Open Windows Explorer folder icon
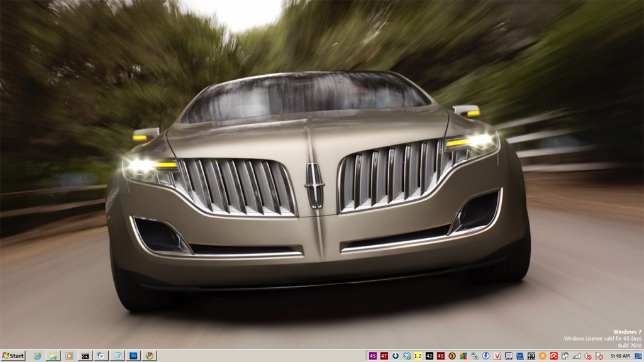This screenshot has height=362, width=644. click(x=53, y=356)
